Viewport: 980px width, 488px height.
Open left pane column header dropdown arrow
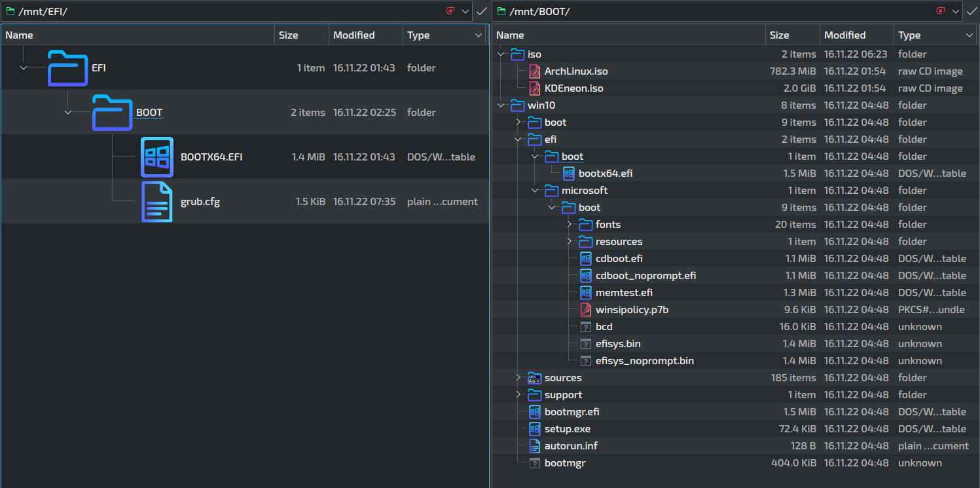[x=479, y=35]
